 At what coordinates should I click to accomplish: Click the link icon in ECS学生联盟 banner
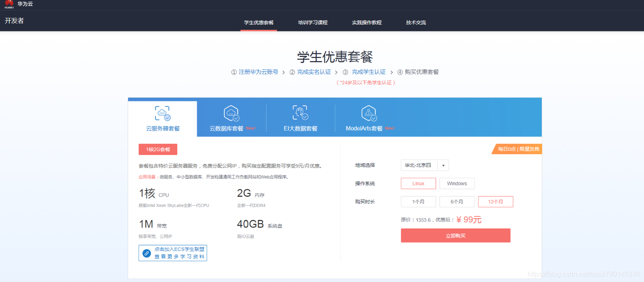coord(147,253)
